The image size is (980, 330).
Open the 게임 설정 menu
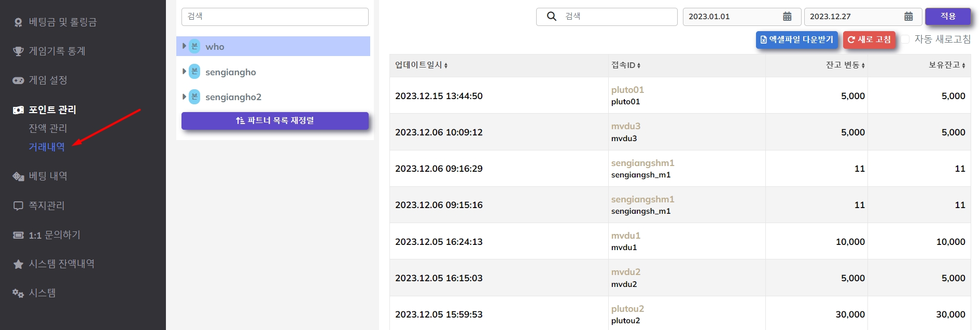coord(48,80)
